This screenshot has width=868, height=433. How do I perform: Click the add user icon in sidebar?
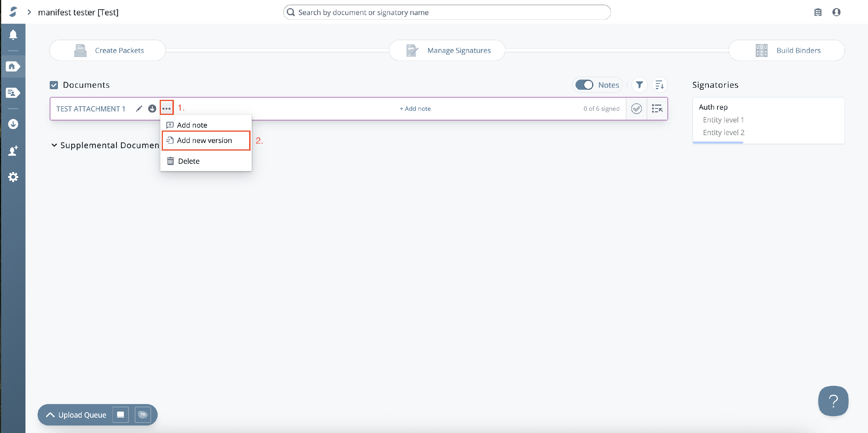tap(13, 151)
